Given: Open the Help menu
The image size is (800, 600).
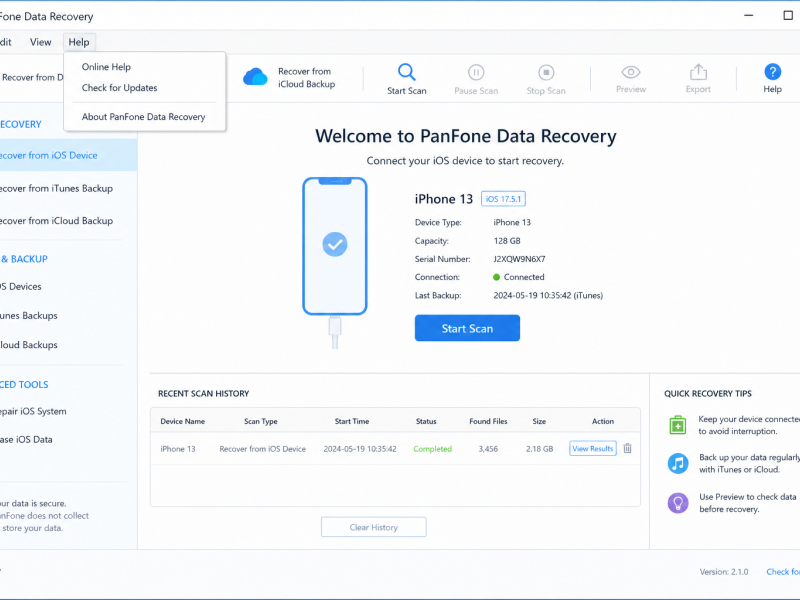Looking at the screenshot, I should point(79,42).
